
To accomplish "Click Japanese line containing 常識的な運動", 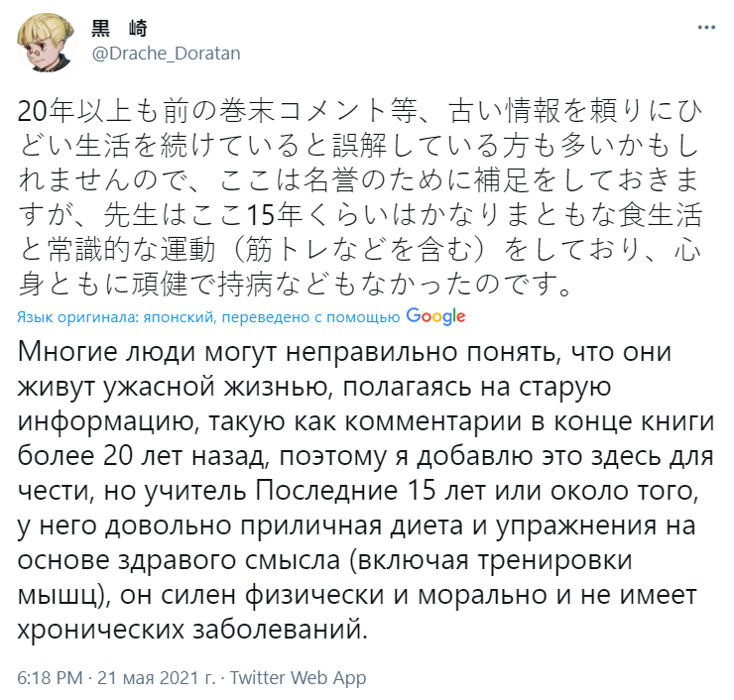I will pyautogui.click(x=359, y=250).
